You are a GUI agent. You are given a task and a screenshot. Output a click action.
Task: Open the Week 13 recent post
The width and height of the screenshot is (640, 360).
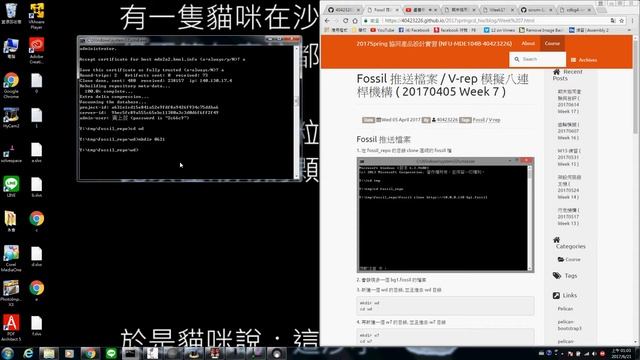pyautogui.click(x=568, y=217)
